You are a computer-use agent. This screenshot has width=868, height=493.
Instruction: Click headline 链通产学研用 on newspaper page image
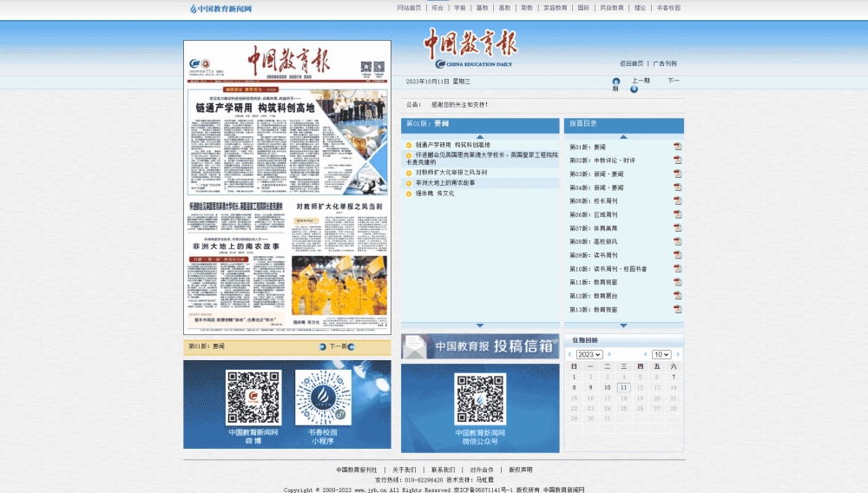point(255,108)
